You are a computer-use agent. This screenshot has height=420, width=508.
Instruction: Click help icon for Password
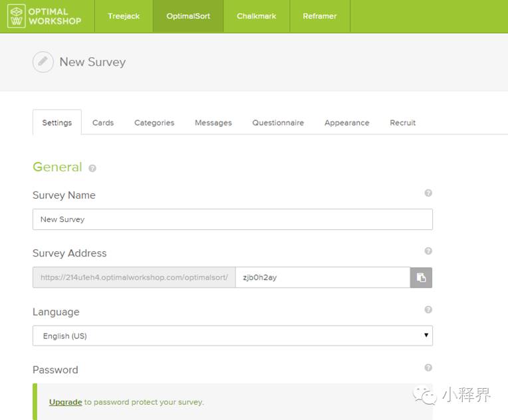(x=428, y=367)
